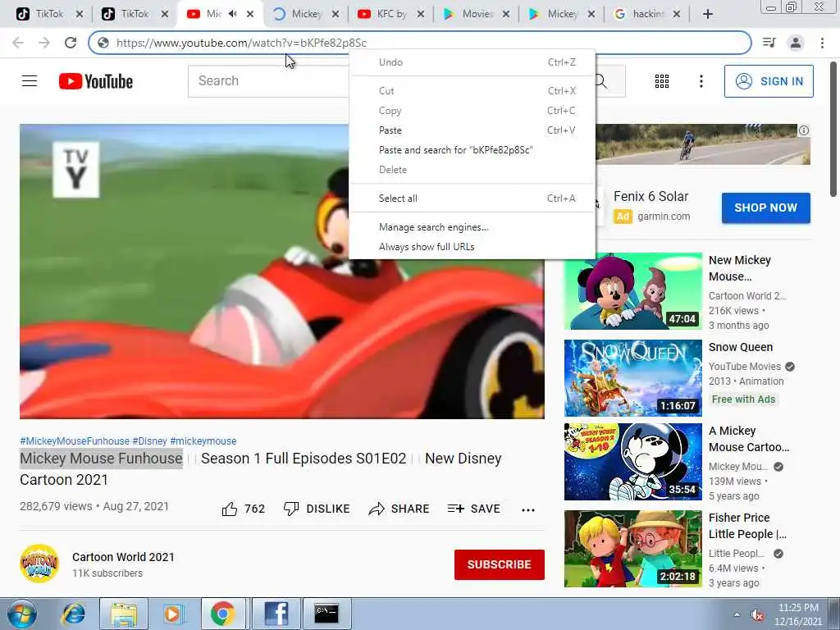
Task: Click the taskbar clock 11:25 PM
Action: (797, 608)
